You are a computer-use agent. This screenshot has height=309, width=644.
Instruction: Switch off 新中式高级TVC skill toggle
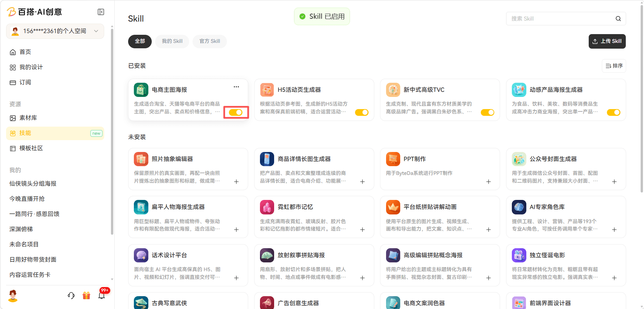[x=488, y=112]
